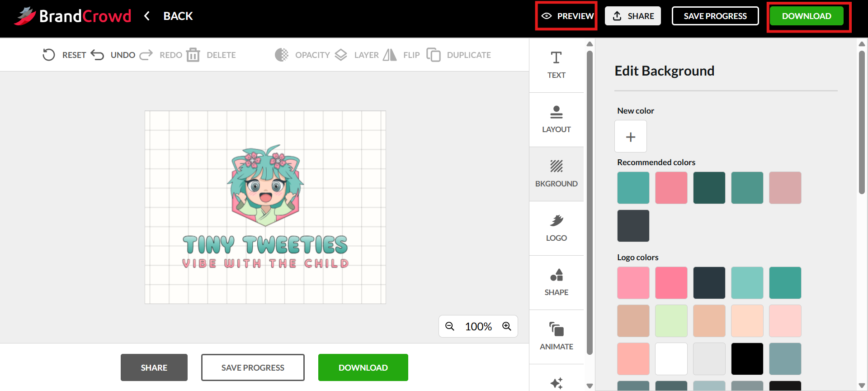
Task: Click the Layer stack icon
Action: tap(341, 55)
